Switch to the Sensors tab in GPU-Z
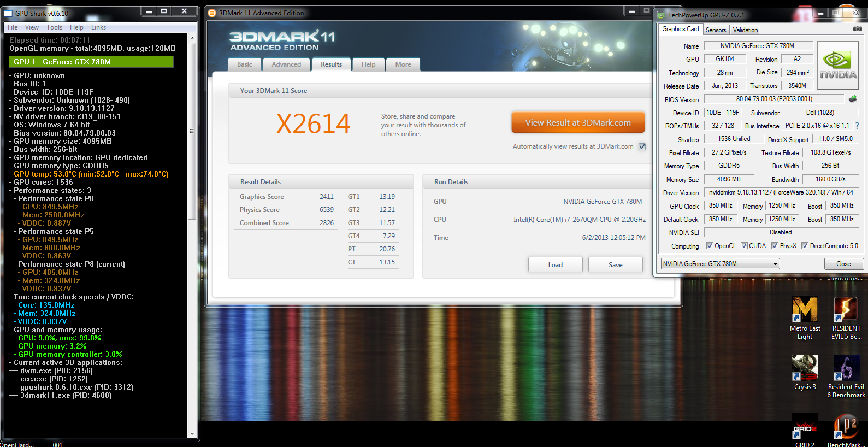This screenshot has height=447, width=868. click(716, 30)
